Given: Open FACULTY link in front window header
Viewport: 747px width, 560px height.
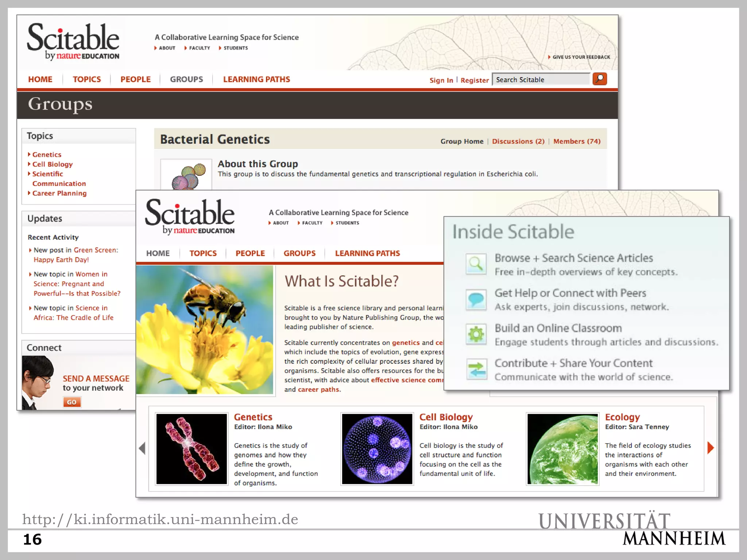Looking at the screenshot, I should 310,223.
